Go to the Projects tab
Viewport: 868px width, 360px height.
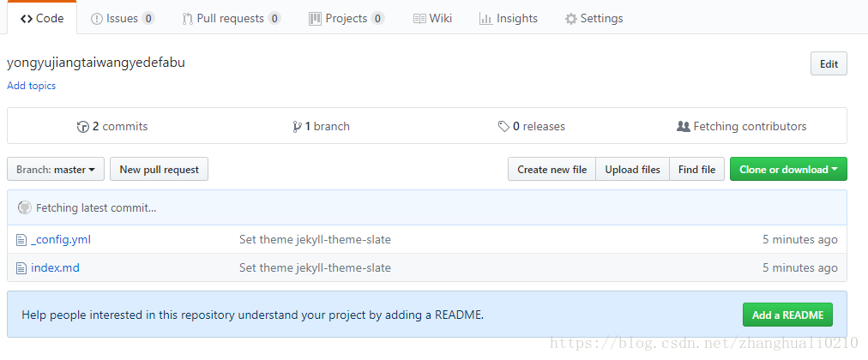(346, 18)
